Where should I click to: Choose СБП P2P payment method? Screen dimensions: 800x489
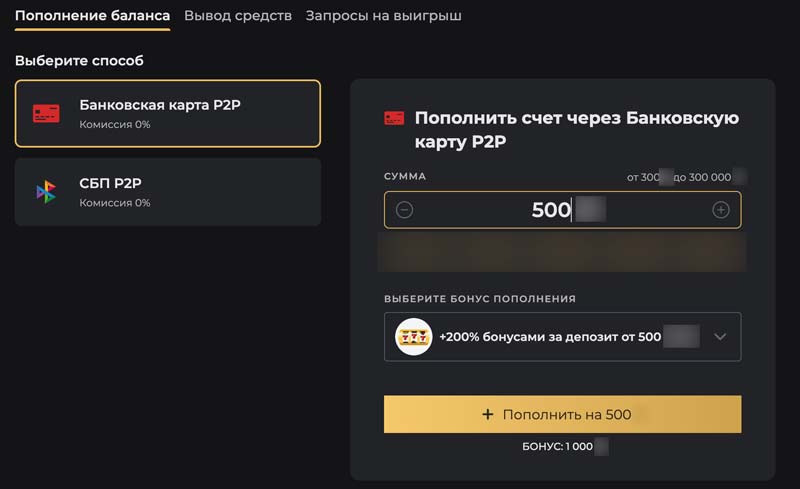[x=168, y=191]
